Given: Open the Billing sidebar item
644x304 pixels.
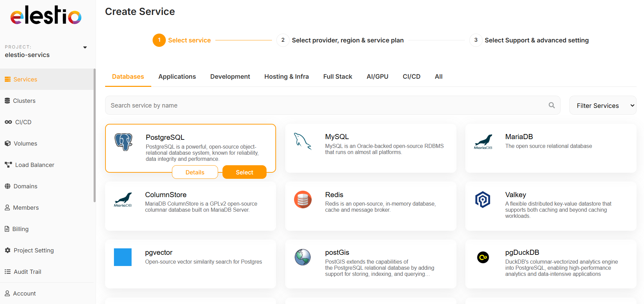Looking at the screenshot, I should (20, 229).
